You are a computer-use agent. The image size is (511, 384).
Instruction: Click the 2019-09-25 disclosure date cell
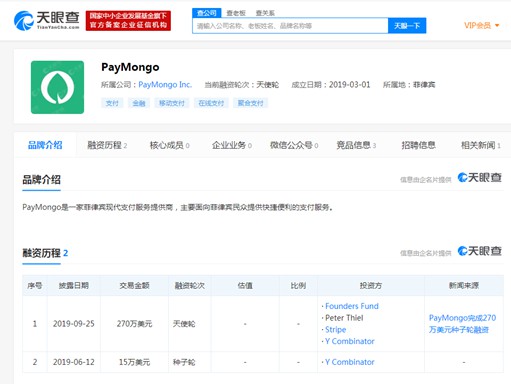[74, 324]
